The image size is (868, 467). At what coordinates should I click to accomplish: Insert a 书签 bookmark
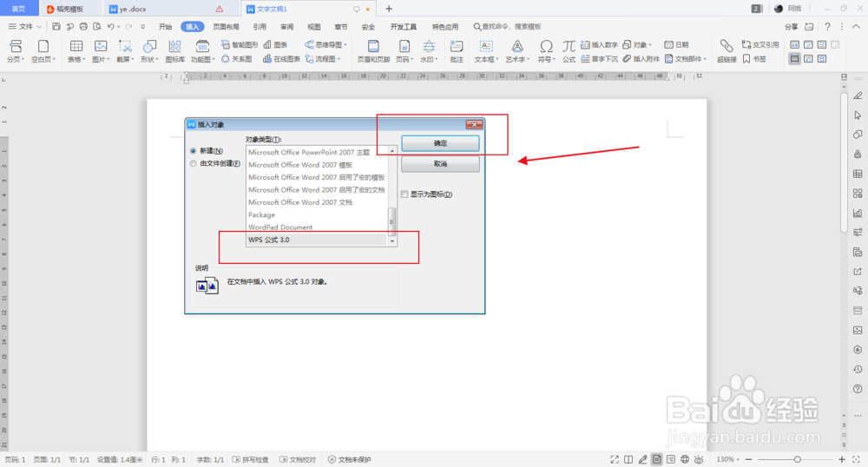point(754,59)
